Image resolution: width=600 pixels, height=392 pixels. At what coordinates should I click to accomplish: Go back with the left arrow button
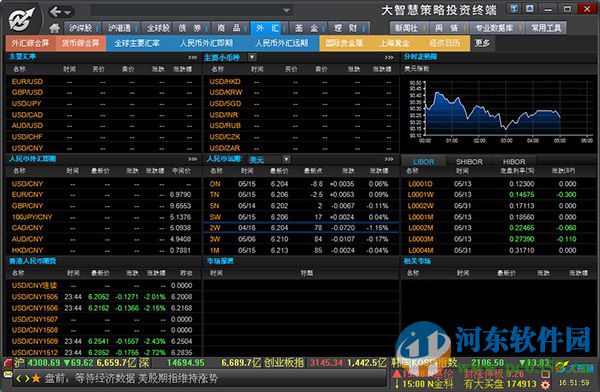pos(55,12)
